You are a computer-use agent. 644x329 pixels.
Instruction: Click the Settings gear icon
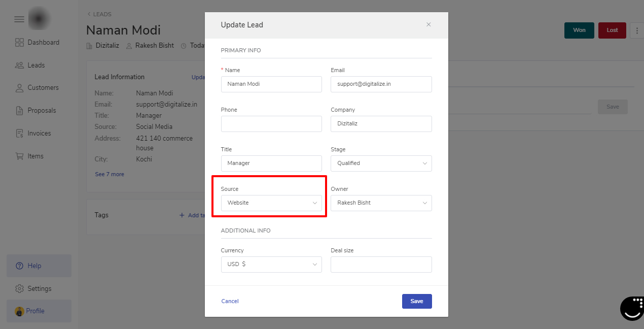[x=20, y=289]
